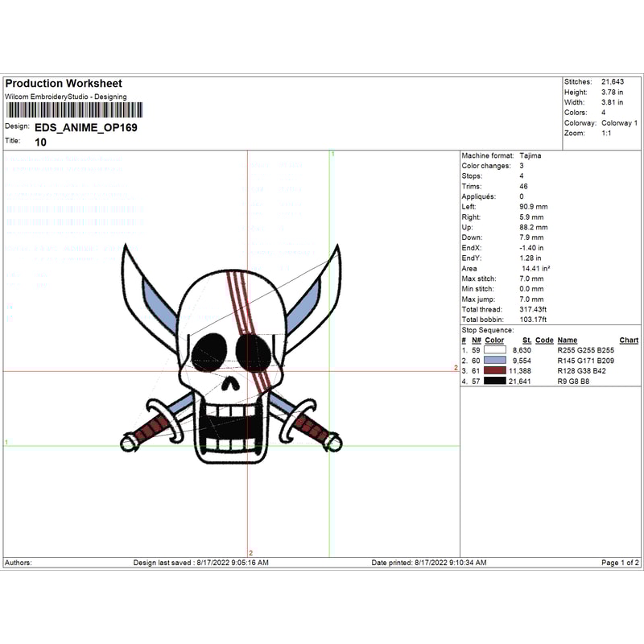Select the blue color swatch, stop 2

[494, 361]
